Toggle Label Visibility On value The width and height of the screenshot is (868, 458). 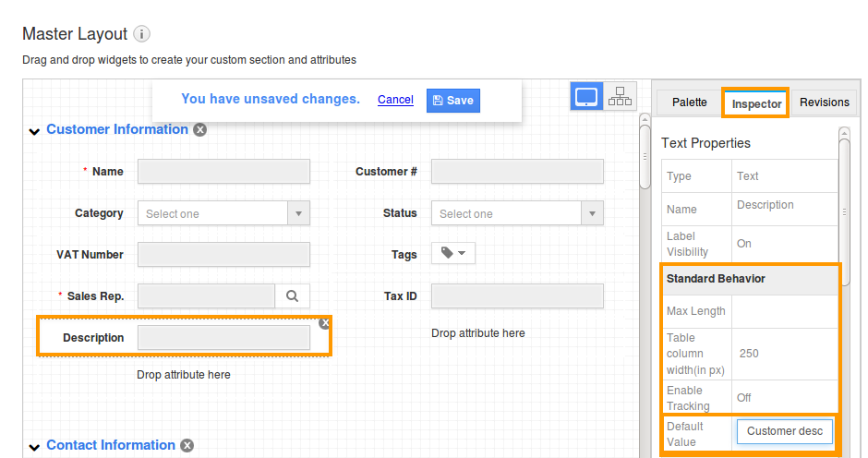tap(744, 244)
